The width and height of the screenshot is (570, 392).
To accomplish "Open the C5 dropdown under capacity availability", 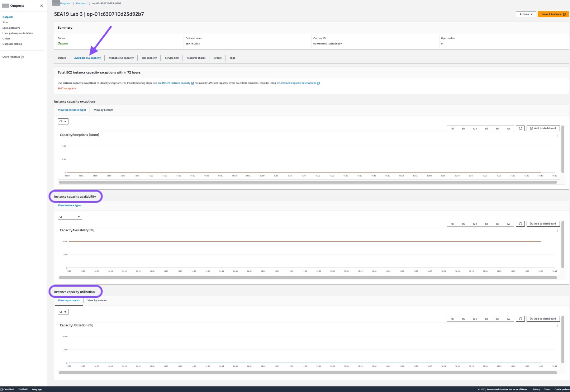I will point(70,217).
